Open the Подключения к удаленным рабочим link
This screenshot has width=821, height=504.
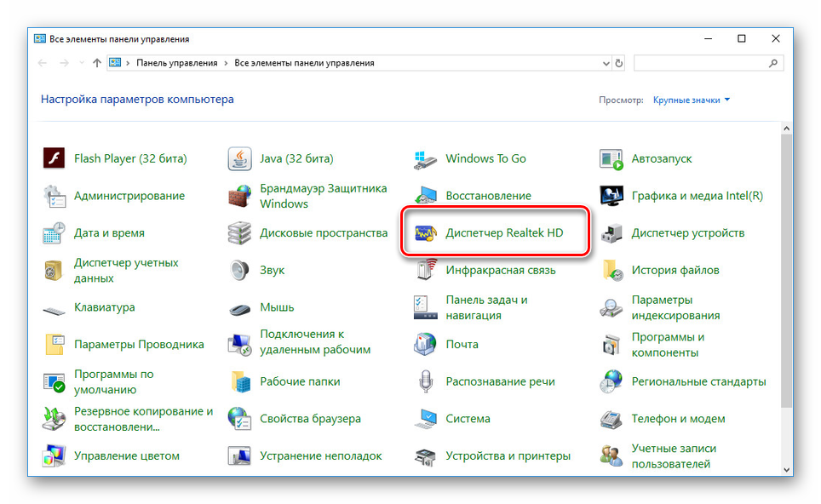pyautogui.click(x=315, y=341)
